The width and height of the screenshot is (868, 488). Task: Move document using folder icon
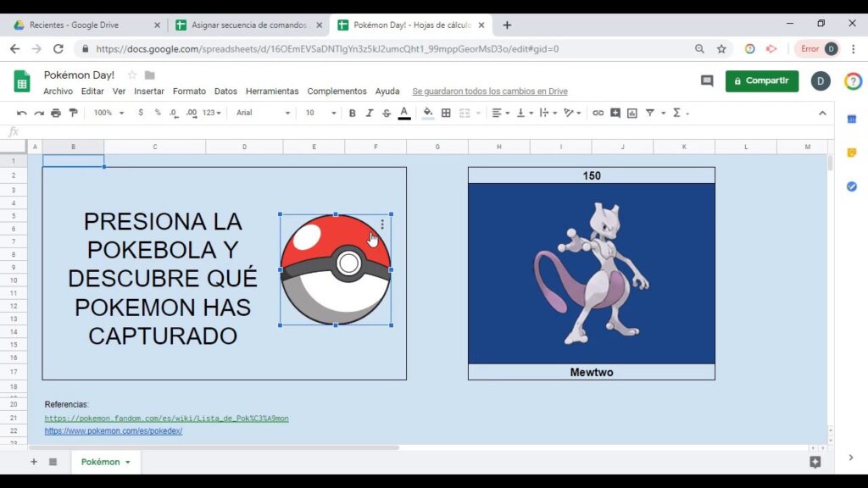click(149, 75)
